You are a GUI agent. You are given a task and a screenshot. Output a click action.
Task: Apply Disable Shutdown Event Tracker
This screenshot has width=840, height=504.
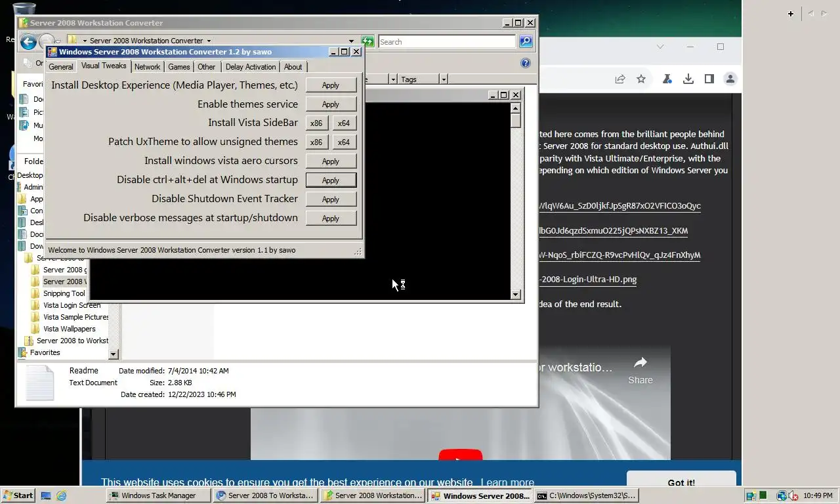pos(331,199)
